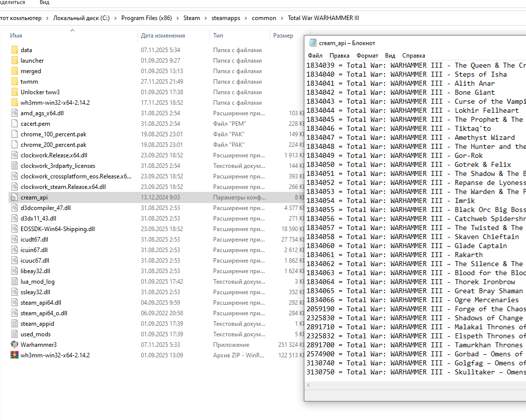This screenshot has height=420, width=526.
Task: Select the Unlocker tww3 folder icon
Action: click(15, 92)
